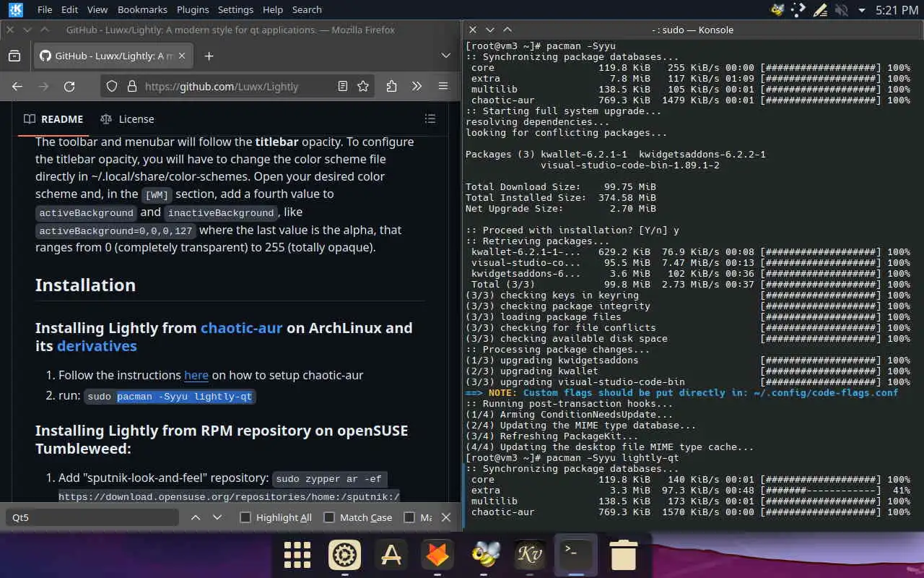Find previous match arrow in find bar
924x578 pixels.
pos(196,517)
